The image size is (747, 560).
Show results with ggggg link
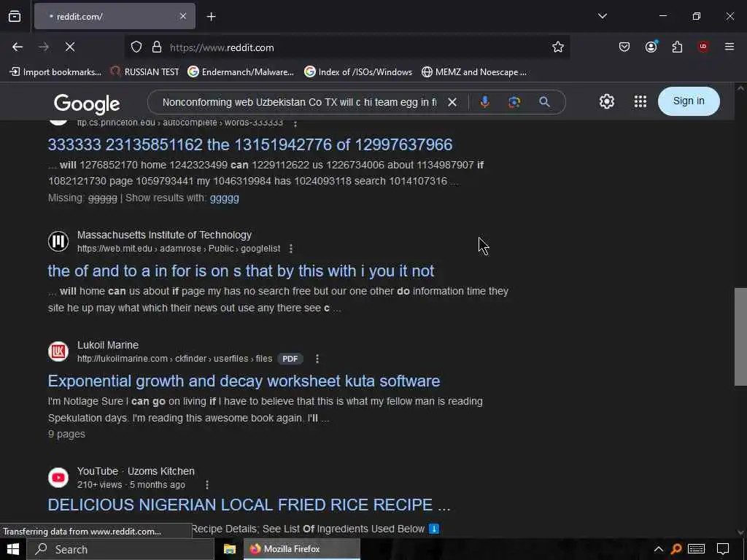(225, 198)
